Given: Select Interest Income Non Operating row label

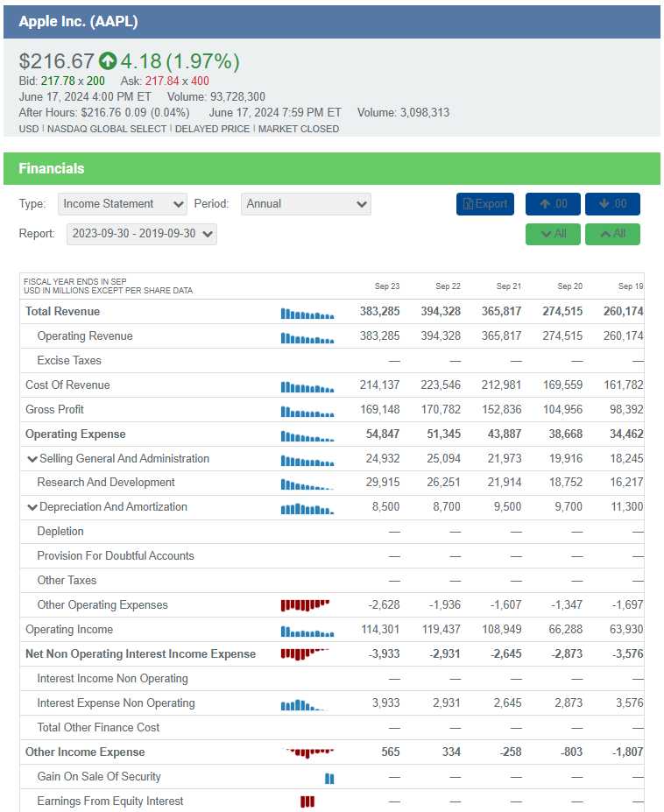Looking at the screenshot, I should 112,678.
